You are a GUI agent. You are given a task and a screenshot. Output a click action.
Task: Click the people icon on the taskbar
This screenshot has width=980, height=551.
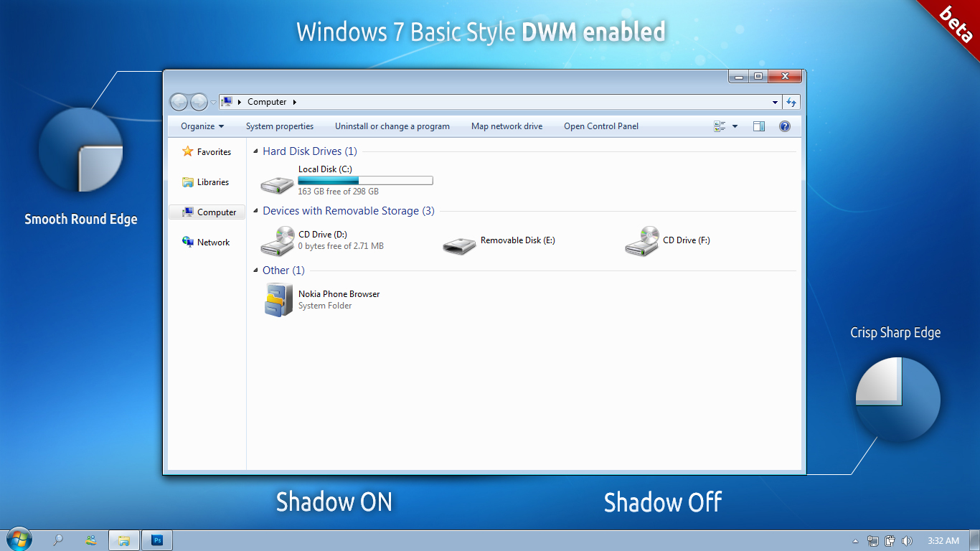point(91,540)
